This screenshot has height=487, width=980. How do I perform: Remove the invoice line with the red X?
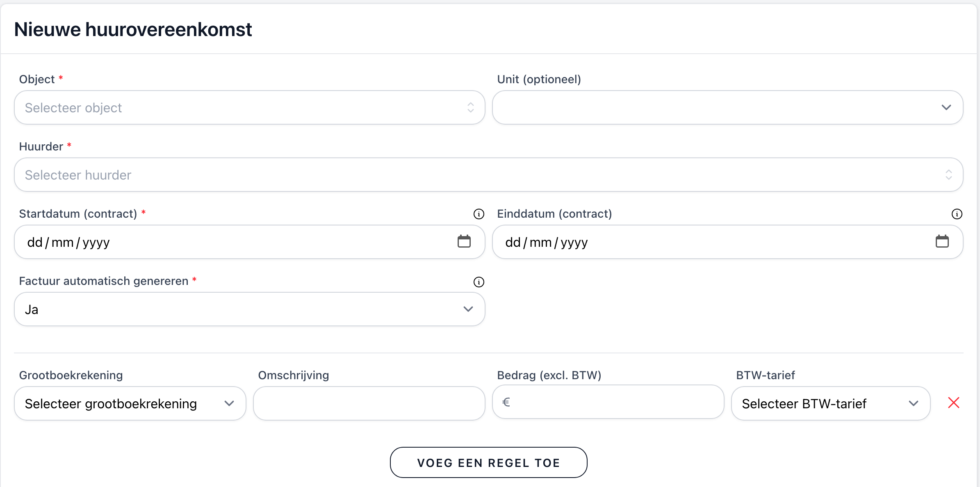[953, 403]
